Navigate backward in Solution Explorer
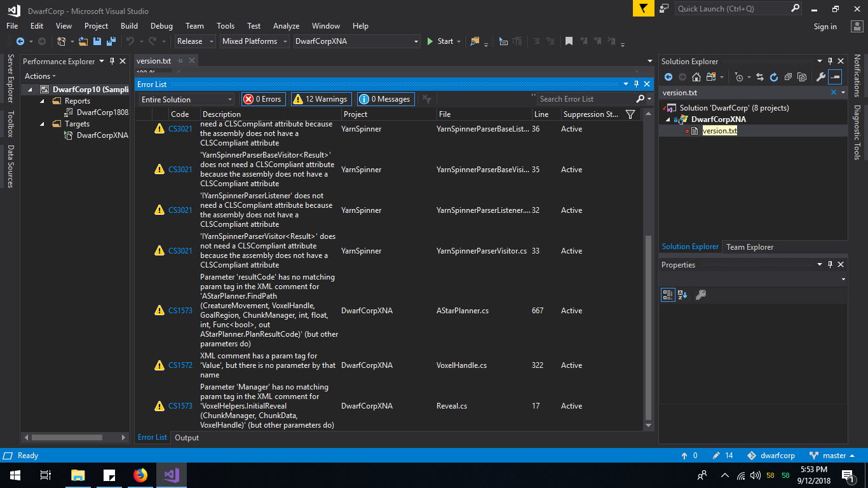The height and width of the screenshot is (488, 868). (668, 78)
